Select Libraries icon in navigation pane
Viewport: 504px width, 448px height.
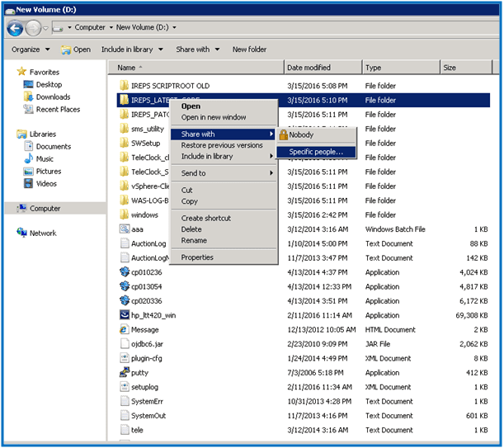(21, 134)
